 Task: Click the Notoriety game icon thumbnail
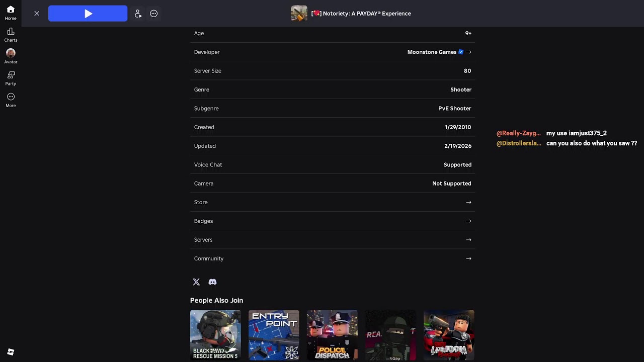click(x=299, y=13)
